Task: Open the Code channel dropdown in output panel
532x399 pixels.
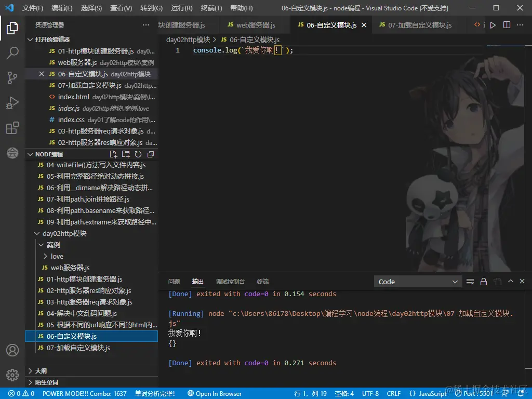Action: tap(417, 281)
